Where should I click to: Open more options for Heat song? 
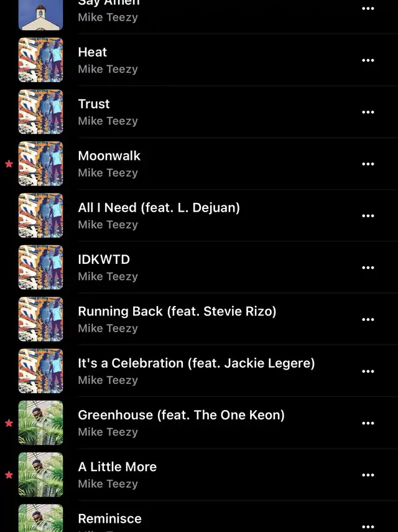coord(368,60)
